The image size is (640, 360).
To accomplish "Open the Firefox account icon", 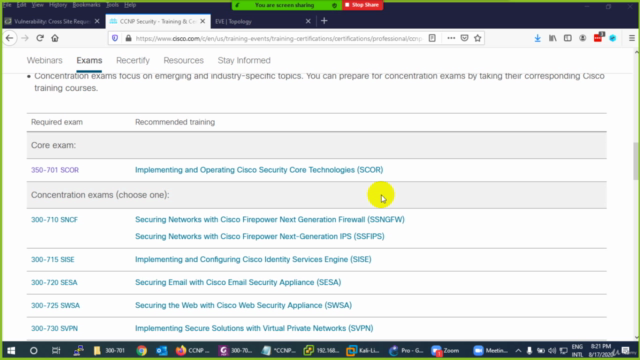I will coord(583,38).
